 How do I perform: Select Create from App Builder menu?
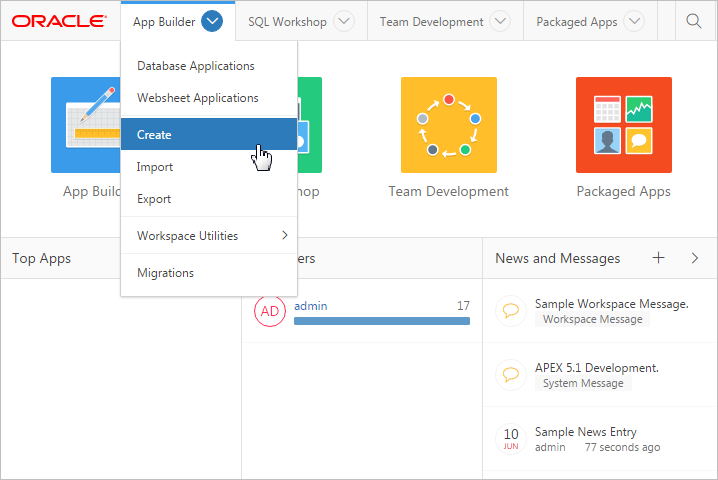coord(154,135)
